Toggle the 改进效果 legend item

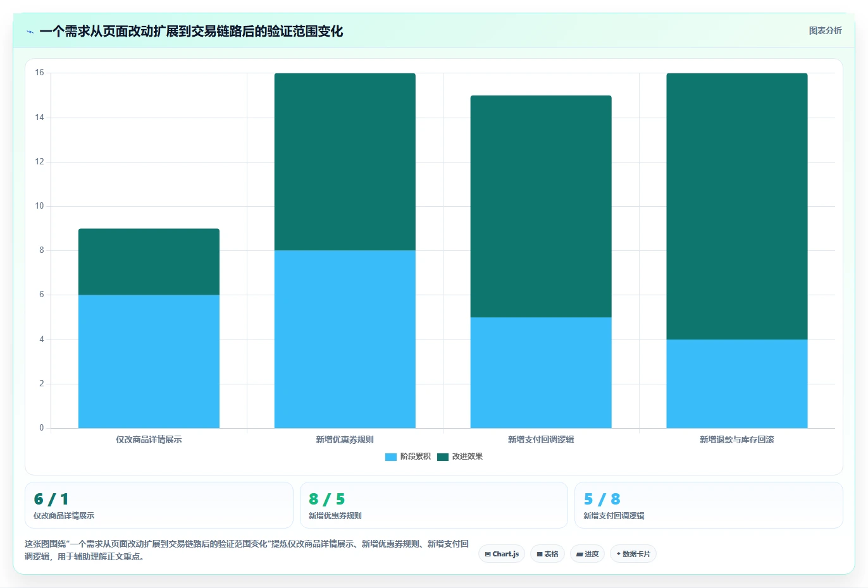click(460, 456)
